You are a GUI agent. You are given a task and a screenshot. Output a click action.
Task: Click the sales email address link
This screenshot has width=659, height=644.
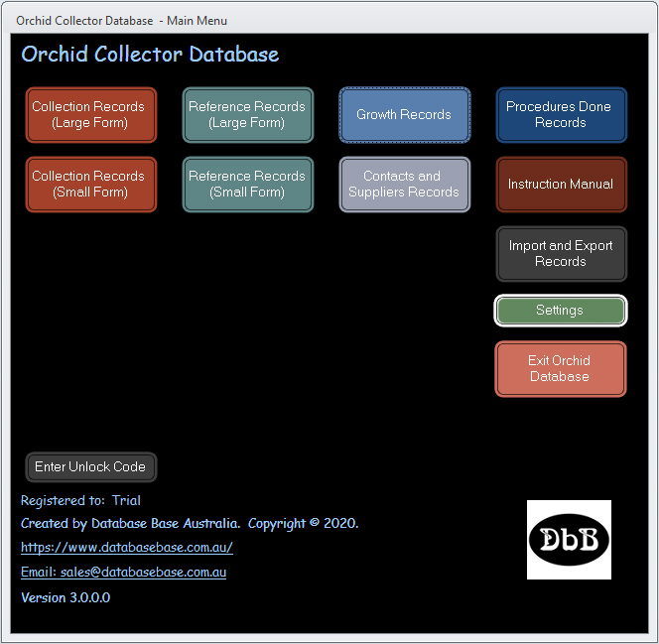(123, 573)
